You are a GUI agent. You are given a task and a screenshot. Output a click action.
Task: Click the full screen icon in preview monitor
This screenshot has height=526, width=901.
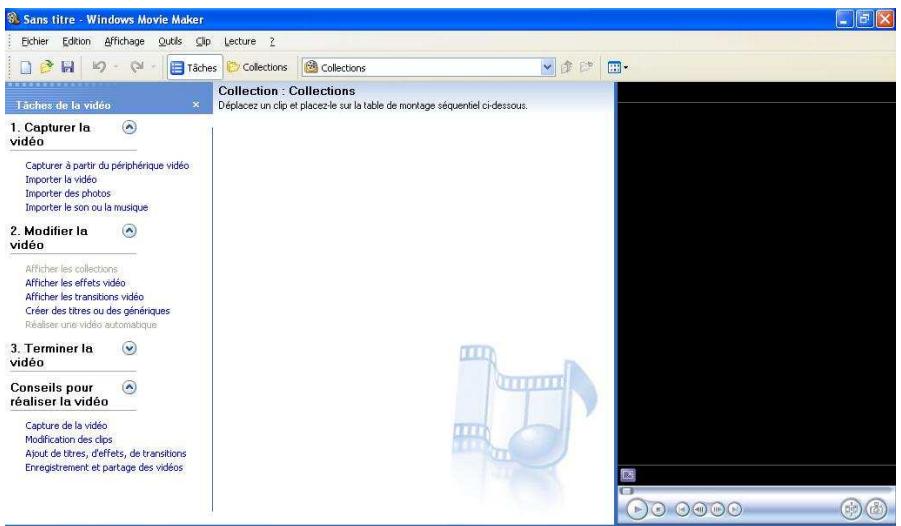point(628,475)
